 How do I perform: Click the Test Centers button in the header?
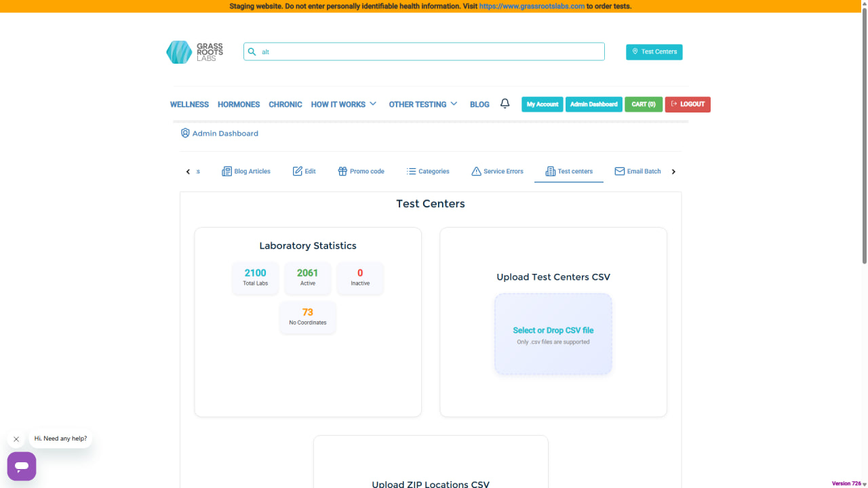(654, 52)
